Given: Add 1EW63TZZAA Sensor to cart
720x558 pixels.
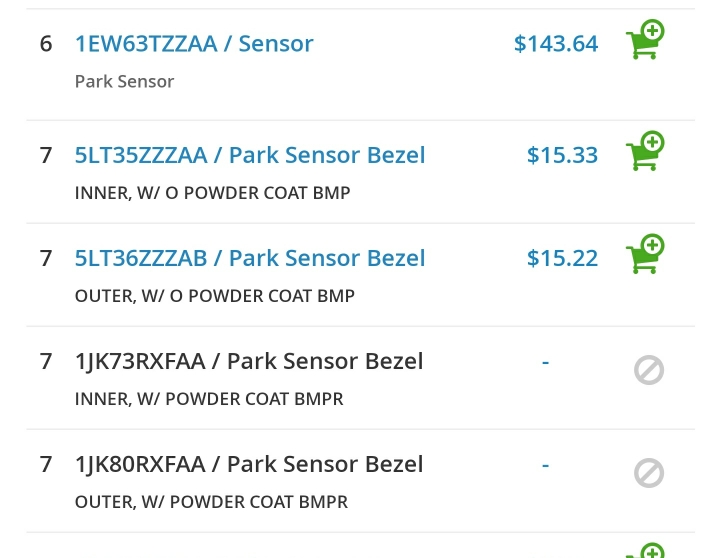Looking at the screenshot, I should tap(646, 39).
